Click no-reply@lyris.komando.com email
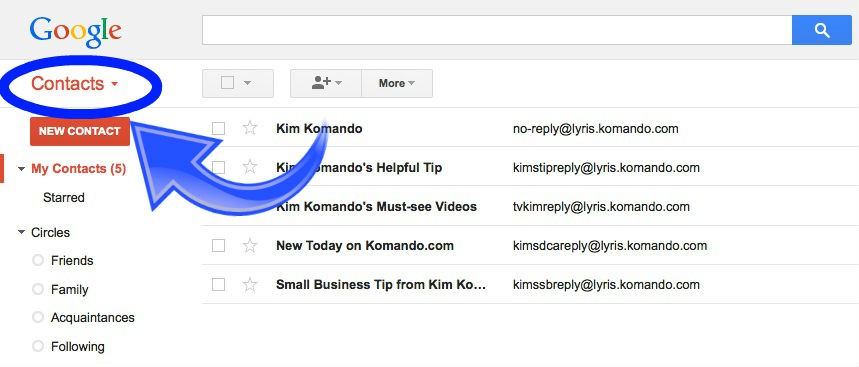The image size is (859, 367). (595, 129)
